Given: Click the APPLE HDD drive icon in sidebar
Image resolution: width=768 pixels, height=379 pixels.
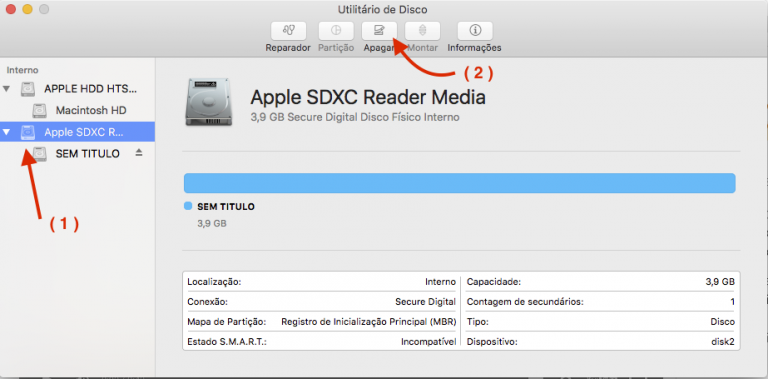Looking at the screenshot, I should click(28, 89).
